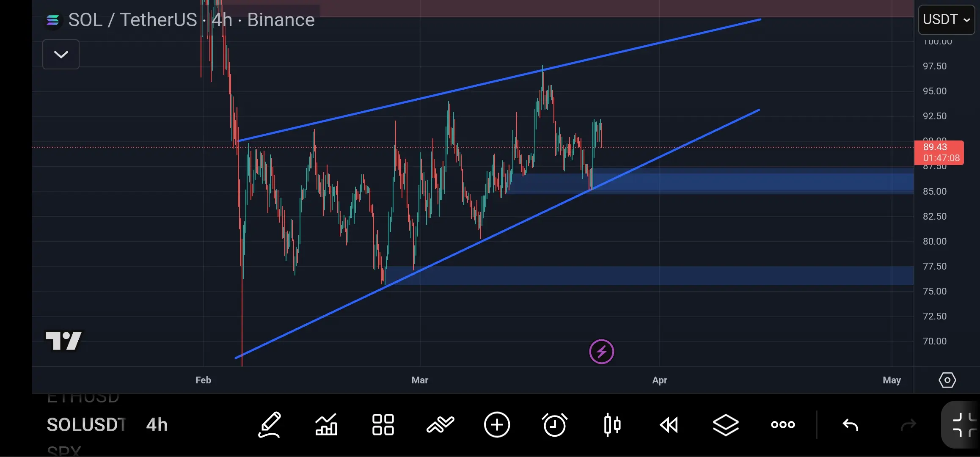Viewport: 980px width, 457px height.
Task: Click the purple lightning bolt event marker
Action: click(x=601, y=352)
